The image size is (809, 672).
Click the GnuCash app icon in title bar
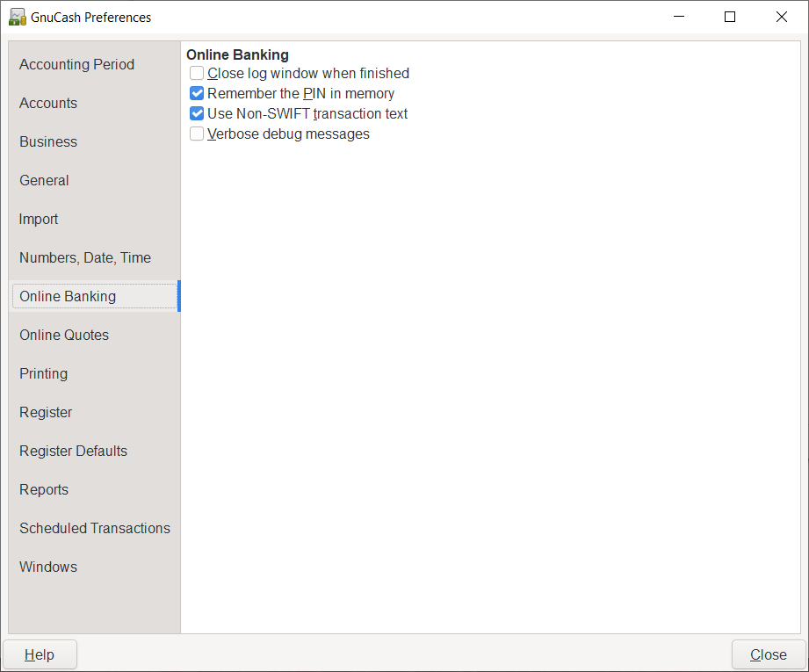17,17
